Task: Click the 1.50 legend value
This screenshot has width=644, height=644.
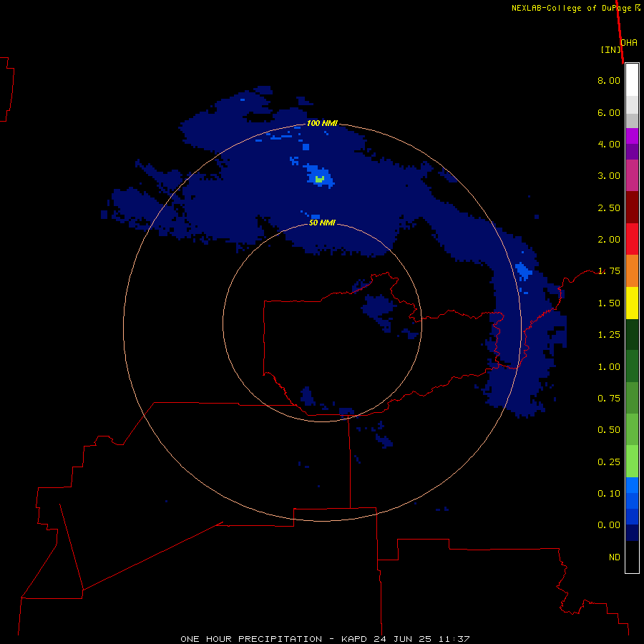Action: 609,303
